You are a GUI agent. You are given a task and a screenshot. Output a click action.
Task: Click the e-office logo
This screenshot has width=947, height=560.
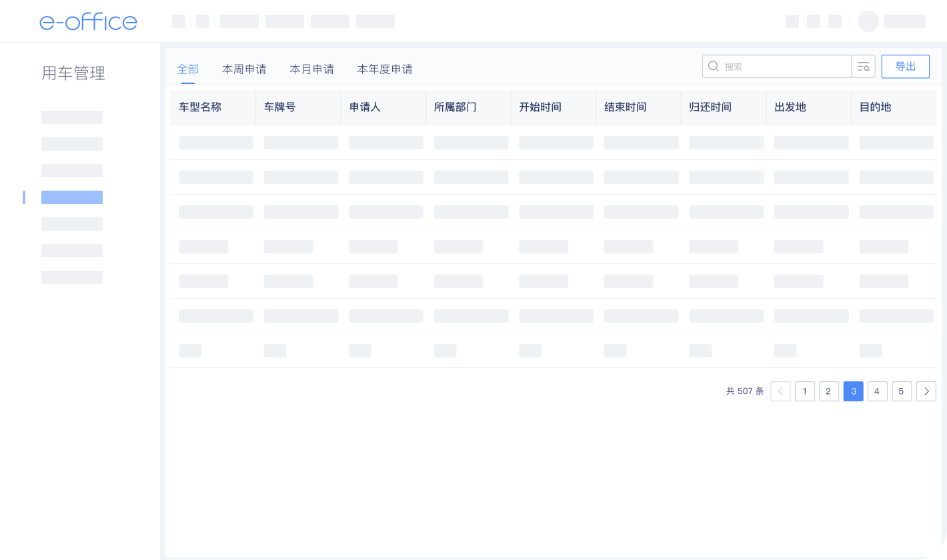[88, 21]
